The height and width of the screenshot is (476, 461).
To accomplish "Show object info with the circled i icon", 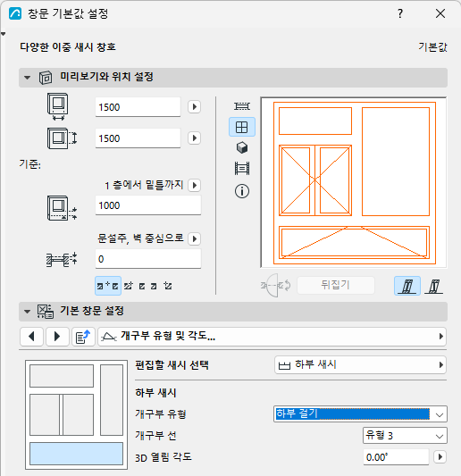I will pyautogui.click(x=242, y=191).
